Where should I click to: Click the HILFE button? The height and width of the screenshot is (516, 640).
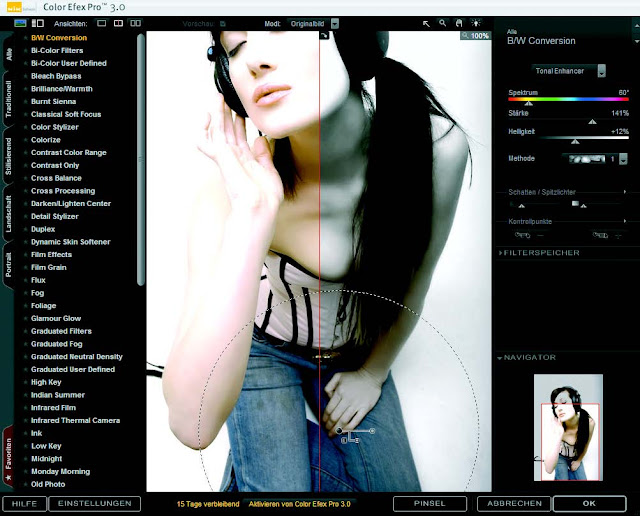tap(24, 504)
